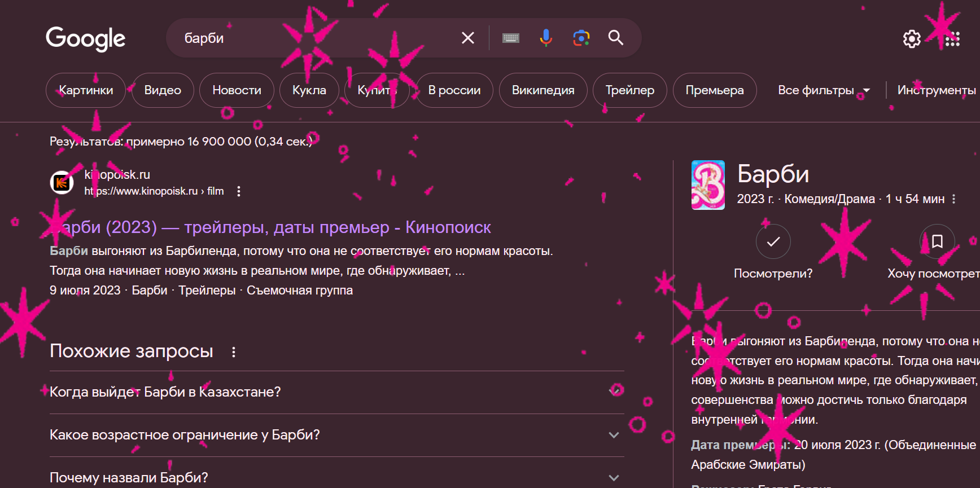Image resolution: width=980 pixels, height=488 pixels.
Task: Open the on-screen keyboard icon
Action: pyautogui.click(x=511, y=38)
